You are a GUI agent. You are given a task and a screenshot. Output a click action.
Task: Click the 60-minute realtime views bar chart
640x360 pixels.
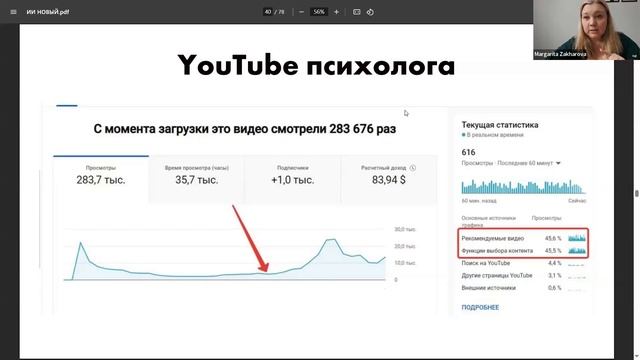tap(523, 186)
